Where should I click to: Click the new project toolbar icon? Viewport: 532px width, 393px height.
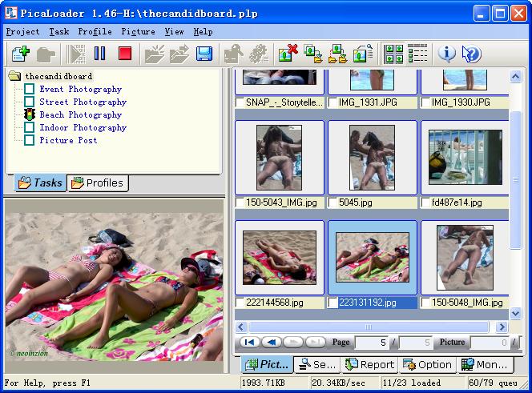click(x=19, y=54)
